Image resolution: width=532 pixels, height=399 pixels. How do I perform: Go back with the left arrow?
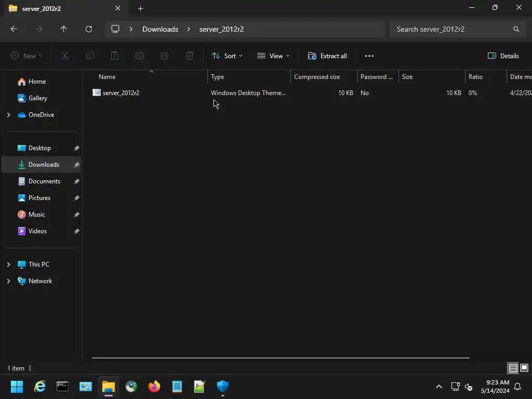point(14,29)
